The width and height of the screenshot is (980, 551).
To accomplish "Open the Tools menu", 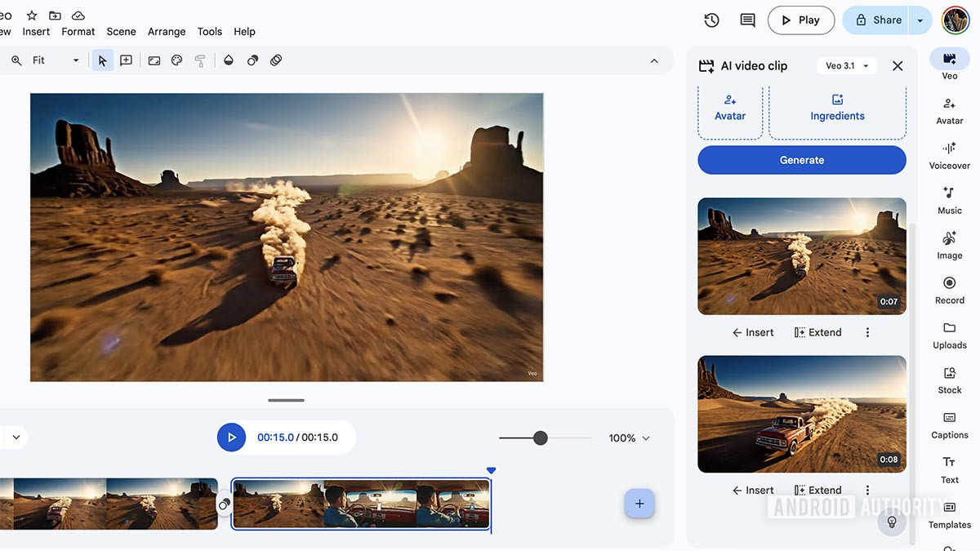I will [210, 32].
